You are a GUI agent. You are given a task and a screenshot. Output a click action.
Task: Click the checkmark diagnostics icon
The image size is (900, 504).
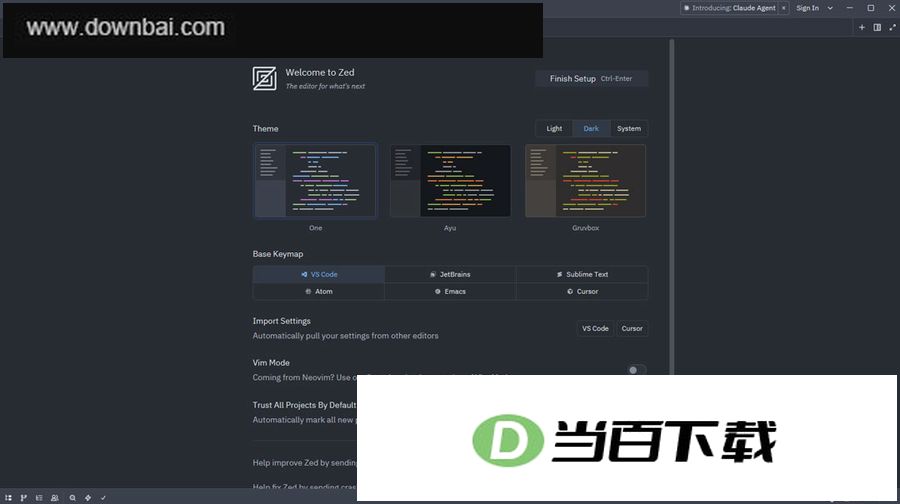[x=103, y=498]
